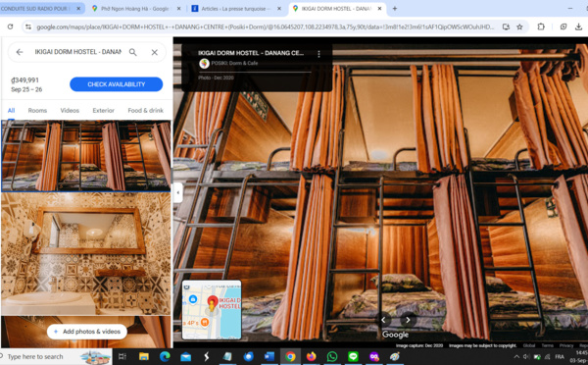Open WhatsApp from the taskbar
Screen dimensions: 588x365
click(332, 356)
